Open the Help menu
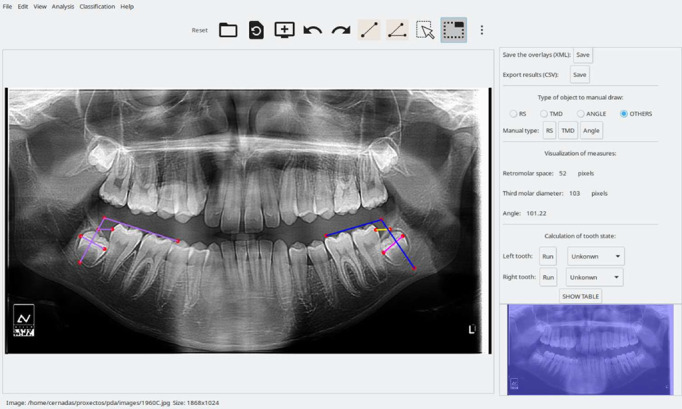The height and width of the screenshot is (409, 682). click(127, 7)
